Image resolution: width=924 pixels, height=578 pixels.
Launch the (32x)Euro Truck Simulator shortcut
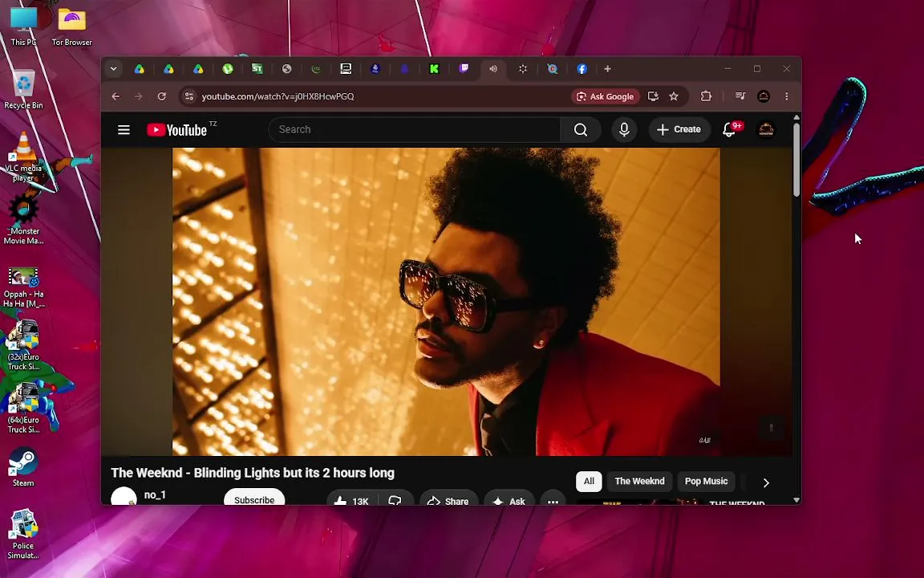pos(23,345)
